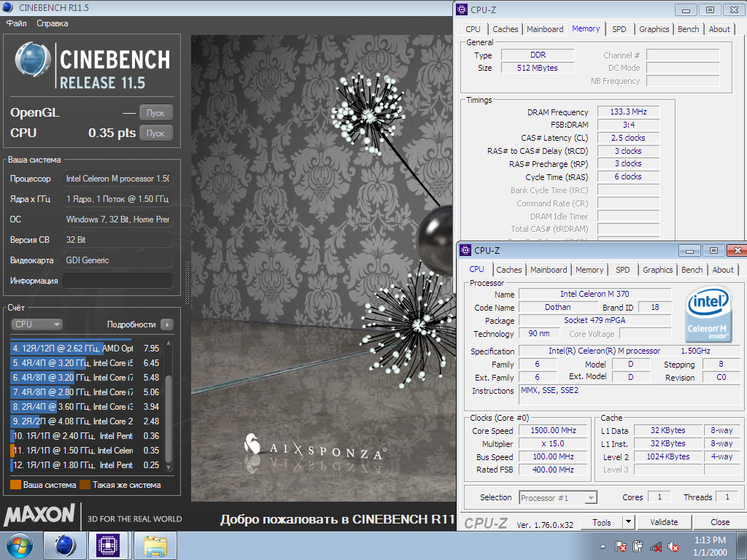The image size is (747, 560).
Task: Open Caches tab in lower CPU-Z window
Action: tap(508, 270)
